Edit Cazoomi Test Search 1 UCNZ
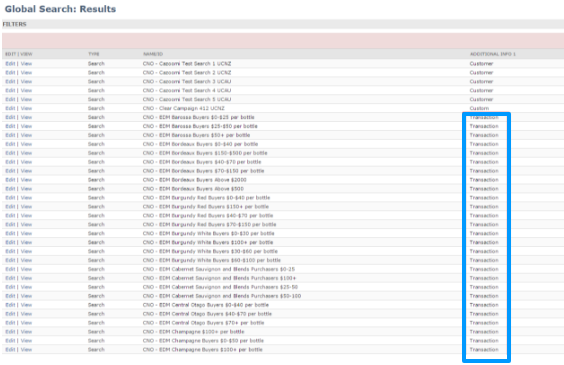This screenshot has height=365, width=564. (10, 64)
